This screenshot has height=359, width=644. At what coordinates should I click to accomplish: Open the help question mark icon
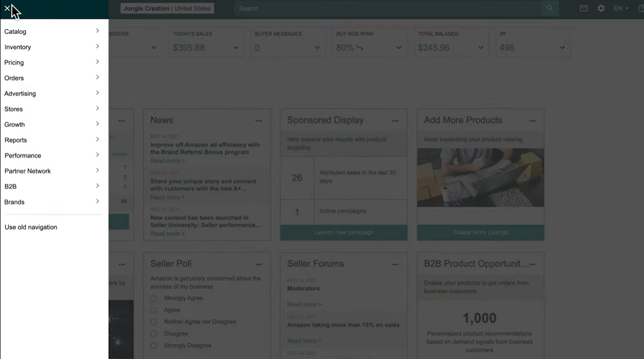click(x=641, y=9)
